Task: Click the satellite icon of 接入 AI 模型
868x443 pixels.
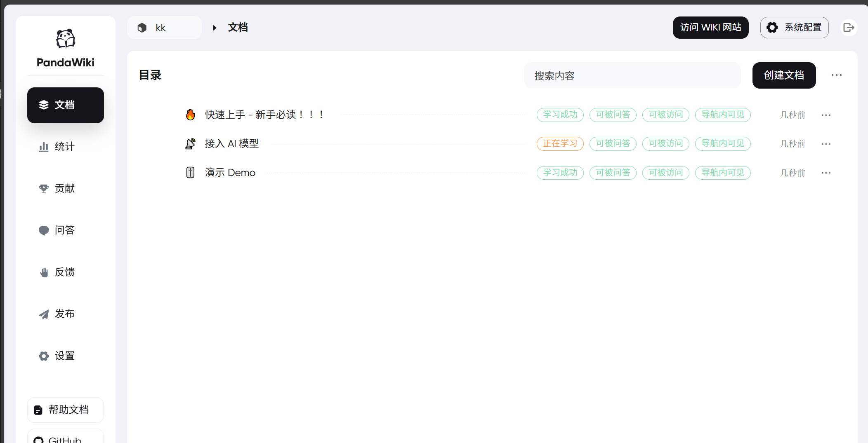Action: pos(190,143)
